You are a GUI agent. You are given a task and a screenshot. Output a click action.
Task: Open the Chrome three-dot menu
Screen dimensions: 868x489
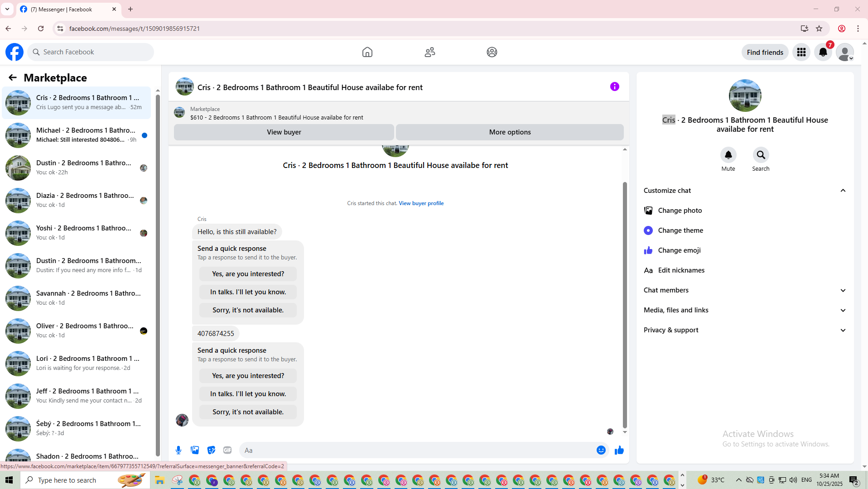coord(858,29)
